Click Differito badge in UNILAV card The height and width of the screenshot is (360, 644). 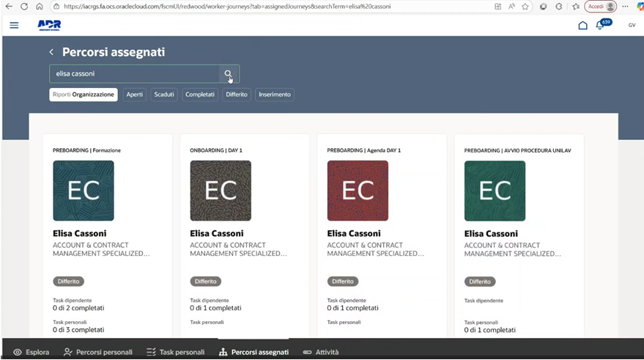tap(480, 282)
